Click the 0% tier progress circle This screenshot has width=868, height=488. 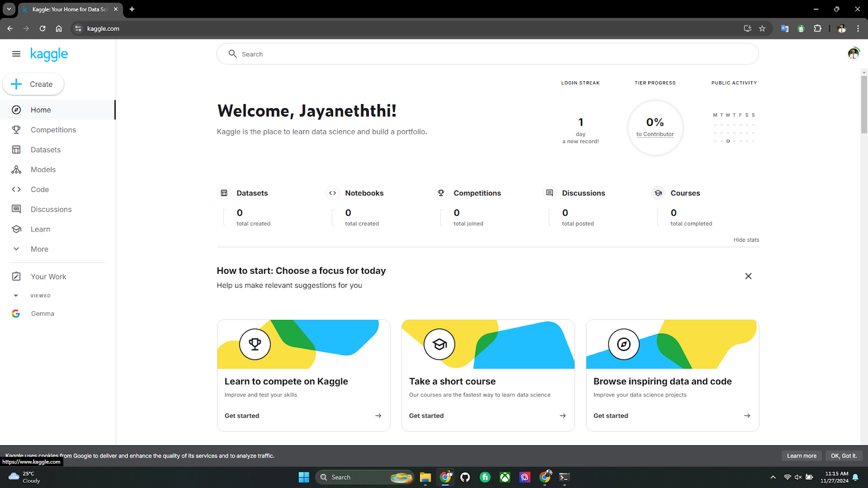pyautogui.click(x=655, y=128)
